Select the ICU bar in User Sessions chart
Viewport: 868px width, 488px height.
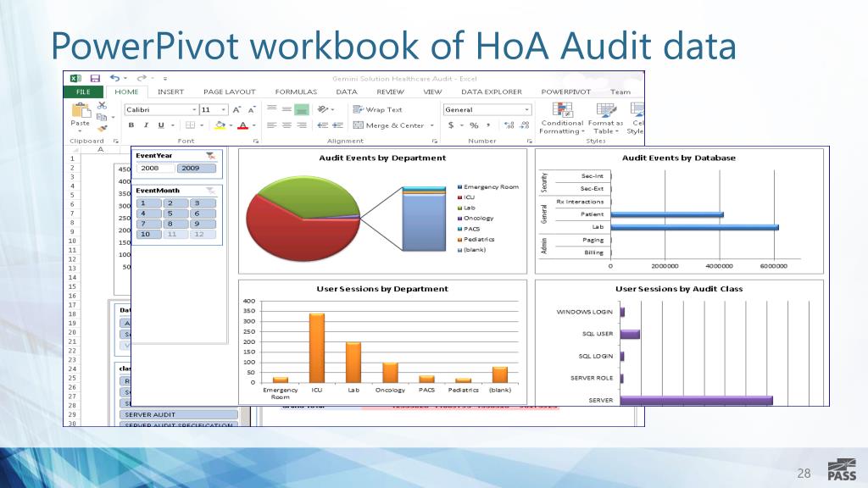tap(317, 347)
